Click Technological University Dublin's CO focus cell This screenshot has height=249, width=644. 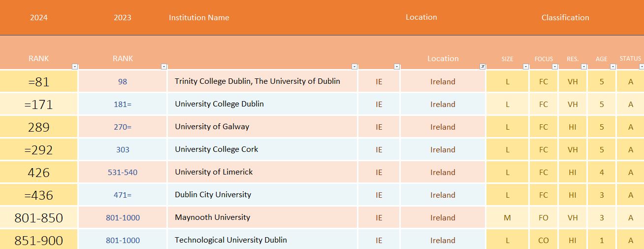(x=544, y=240)
